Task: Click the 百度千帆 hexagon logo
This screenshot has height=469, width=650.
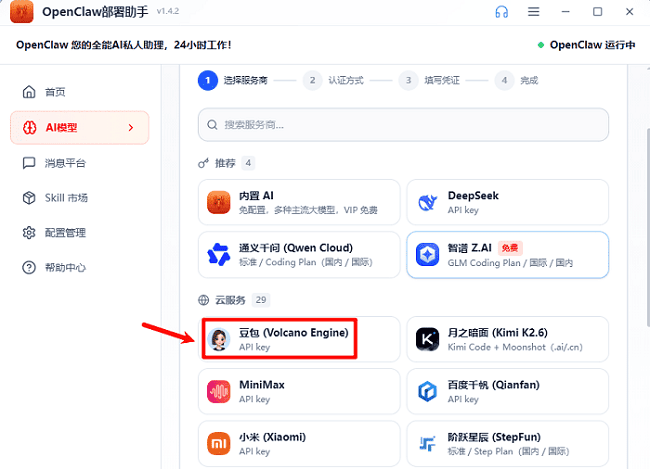Action: (x=427, y=391)
